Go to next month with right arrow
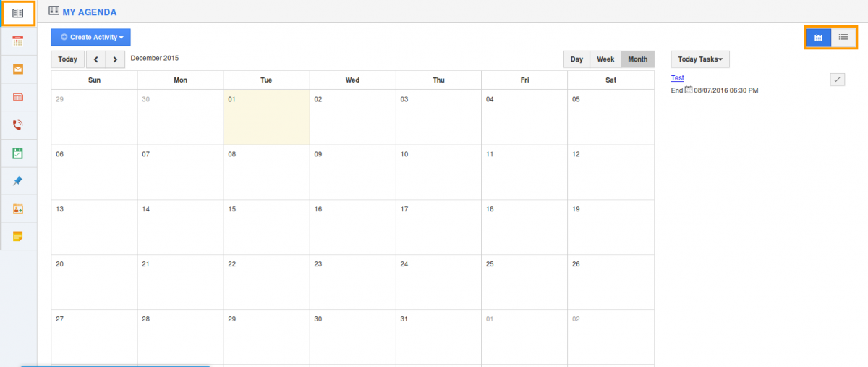Viewport: 868px width, 367px height. tap(115, 59)
